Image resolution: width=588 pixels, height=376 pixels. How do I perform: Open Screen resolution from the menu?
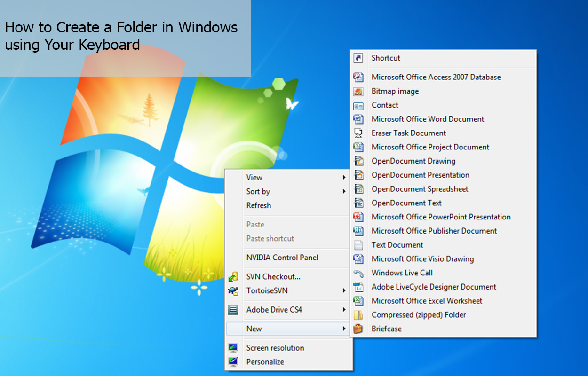pos(288,348)
